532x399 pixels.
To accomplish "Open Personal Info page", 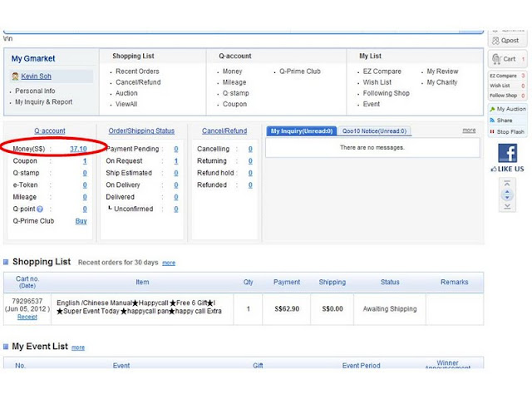I will tap(35, 91).
